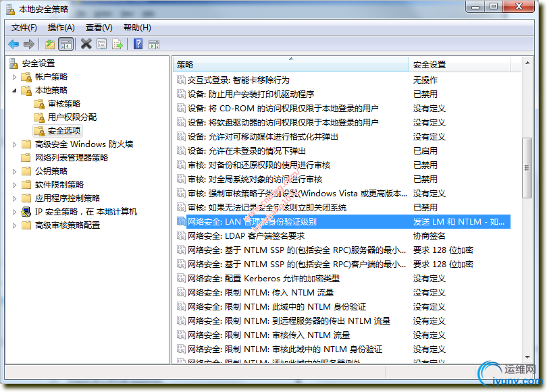
Task: Click the up one level folder icon
Action: point(49,44)
